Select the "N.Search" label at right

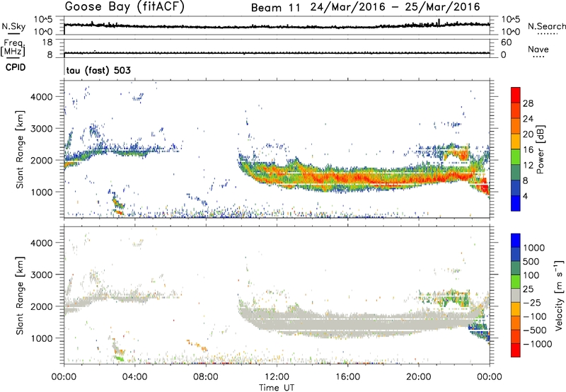[546, 26]
